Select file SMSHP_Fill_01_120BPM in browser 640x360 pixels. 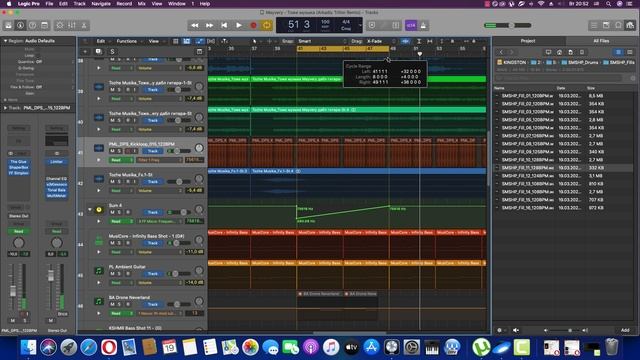(564, 96)
